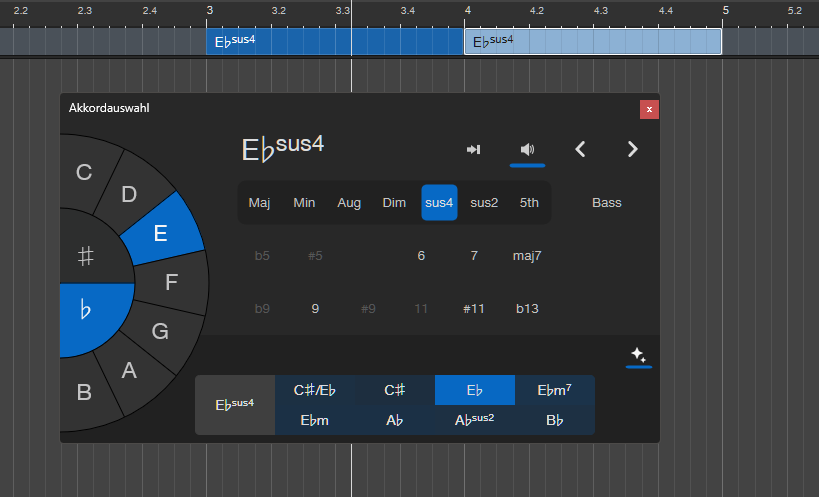Choose the Maj chord type
Image resolution: width=819 pixels, height=497 pixels.
click(259, 203)
